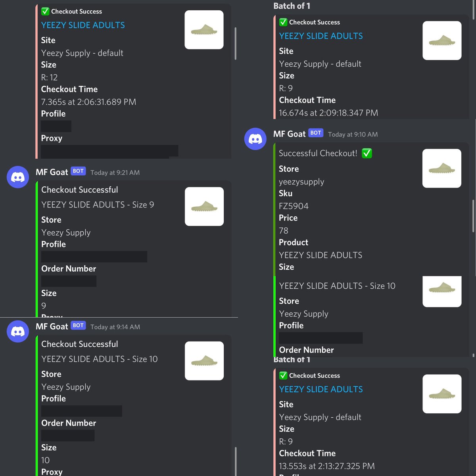The width and height of the screenshot is (476, 476).
Task: Click timestamp Today at 9:10 AM
Action: [353, 134]
